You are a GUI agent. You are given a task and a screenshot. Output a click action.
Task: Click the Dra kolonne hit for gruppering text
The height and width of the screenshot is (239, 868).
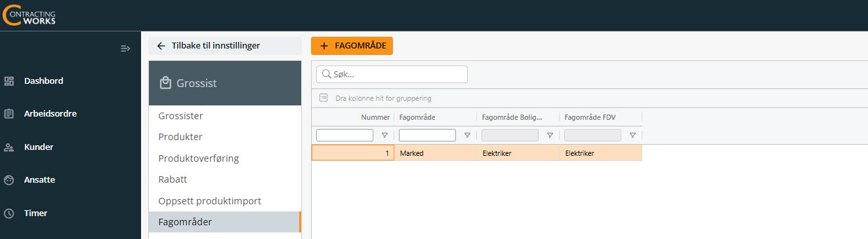tap(383, 98)
